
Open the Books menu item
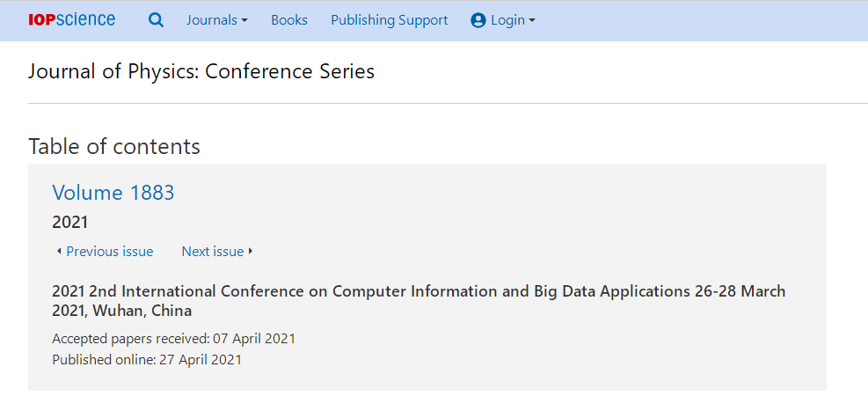289,20
